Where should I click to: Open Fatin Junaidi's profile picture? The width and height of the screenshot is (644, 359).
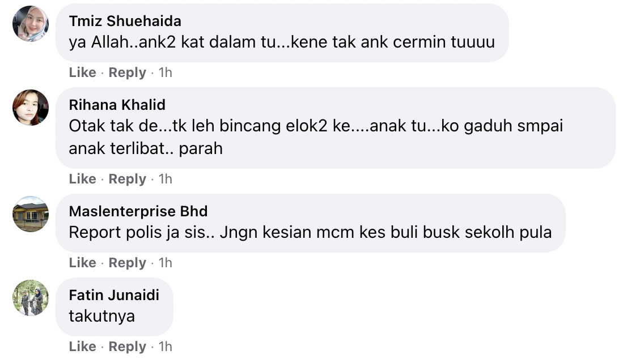pyautogui.click(x=31, y=298)
